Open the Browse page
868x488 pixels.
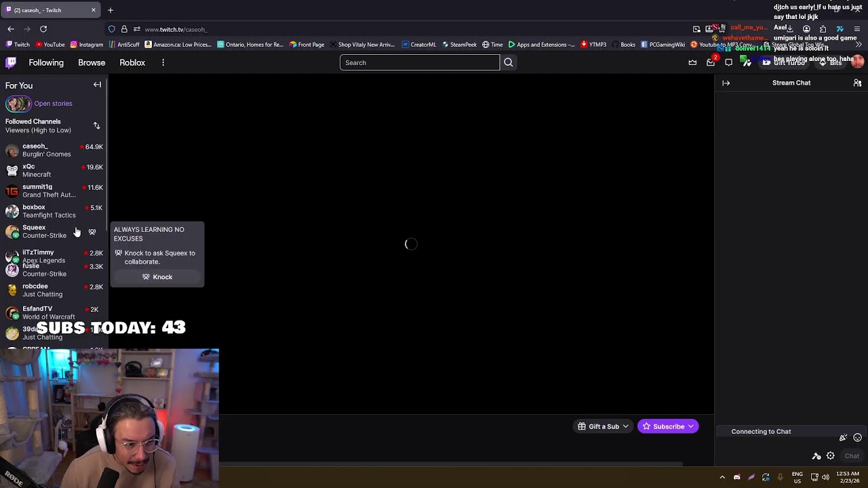[x=92, y=62]
